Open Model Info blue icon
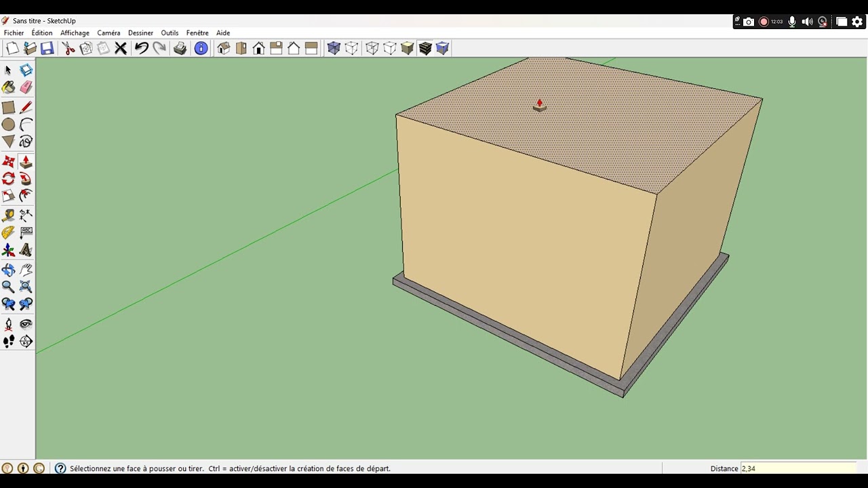The image size is (868, 488). (201, 48)
